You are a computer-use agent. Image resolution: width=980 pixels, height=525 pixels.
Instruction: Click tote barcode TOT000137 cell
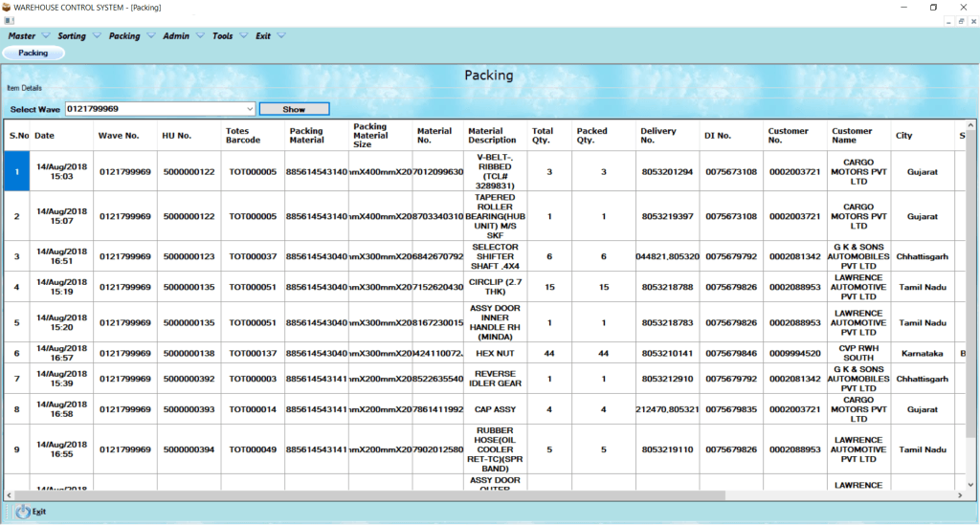253,353
